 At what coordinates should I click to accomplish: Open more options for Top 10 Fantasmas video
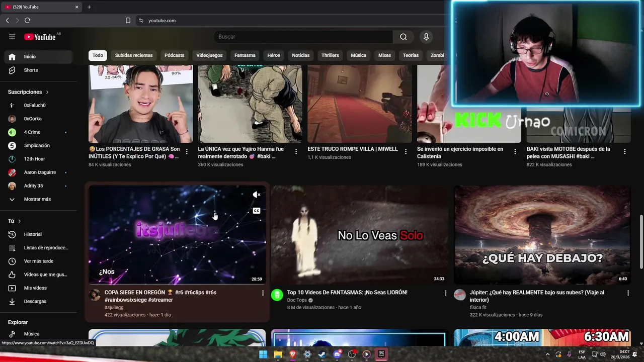point(445,293)
